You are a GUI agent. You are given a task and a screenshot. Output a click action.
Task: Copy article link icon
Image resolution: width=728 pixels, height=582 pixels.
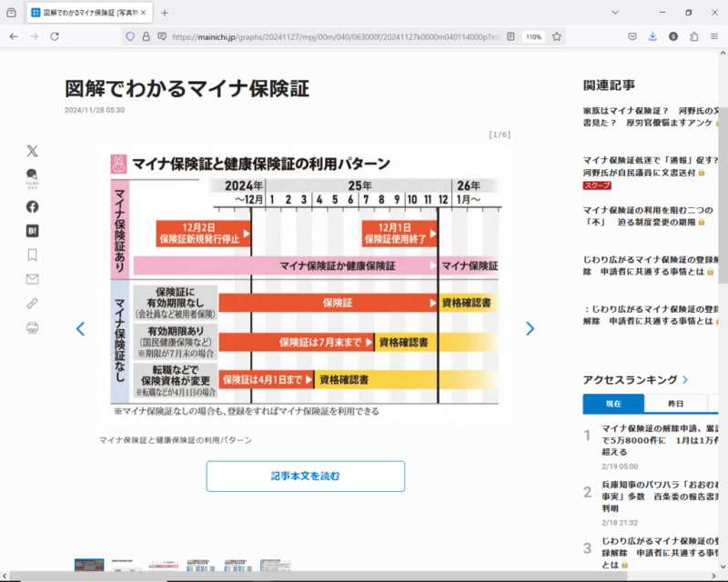tap(32, 304)
